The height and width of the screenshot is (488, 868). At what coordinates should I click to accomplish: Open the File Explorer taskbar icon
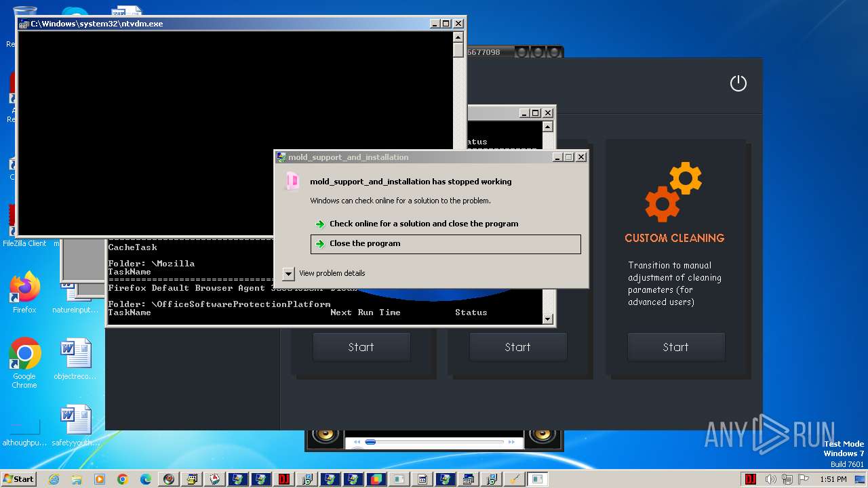tap(77, 479)
